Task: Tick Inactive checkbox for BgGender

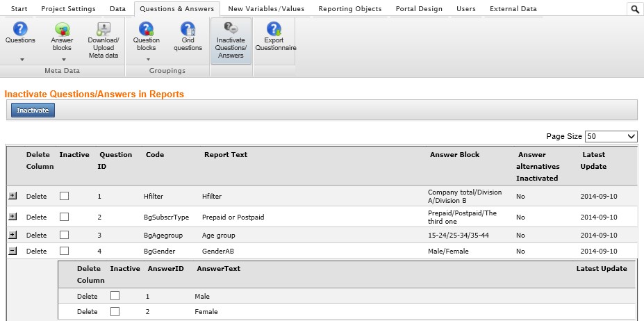Action: 64,251
